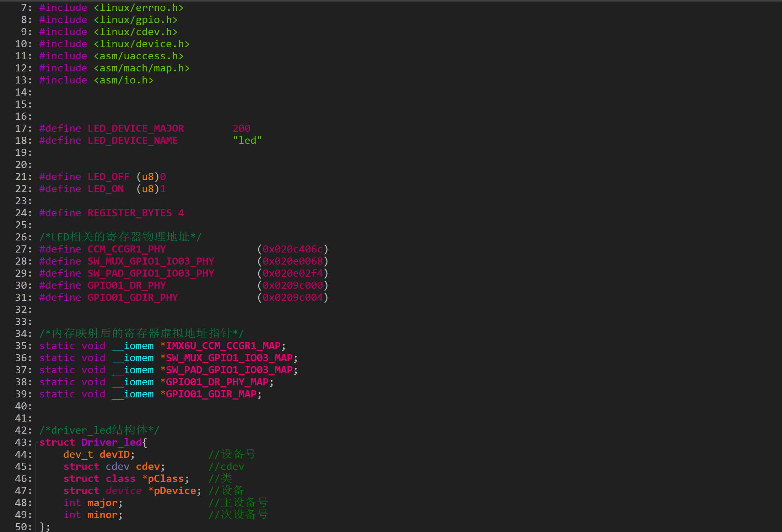Click the devID member on line 44

pos(114,455)
